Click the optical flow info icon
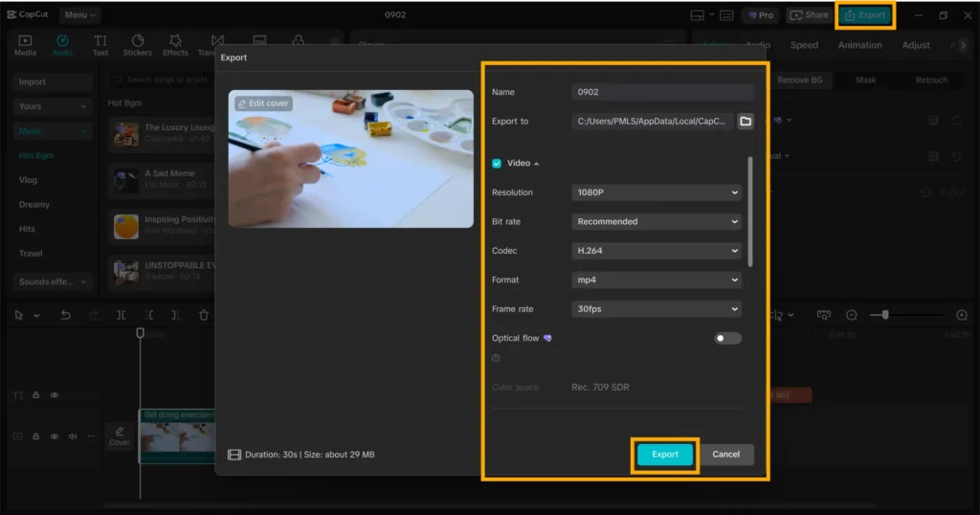This screenshot has height=515, width=980. (x=497, y=358)
